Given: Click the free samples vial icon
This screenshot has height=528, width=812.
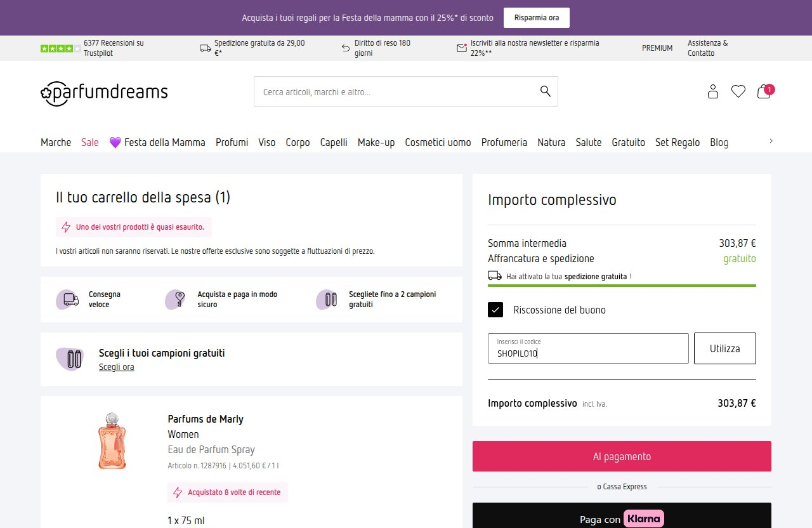Looking at the screenshot, I should point(70,359).
